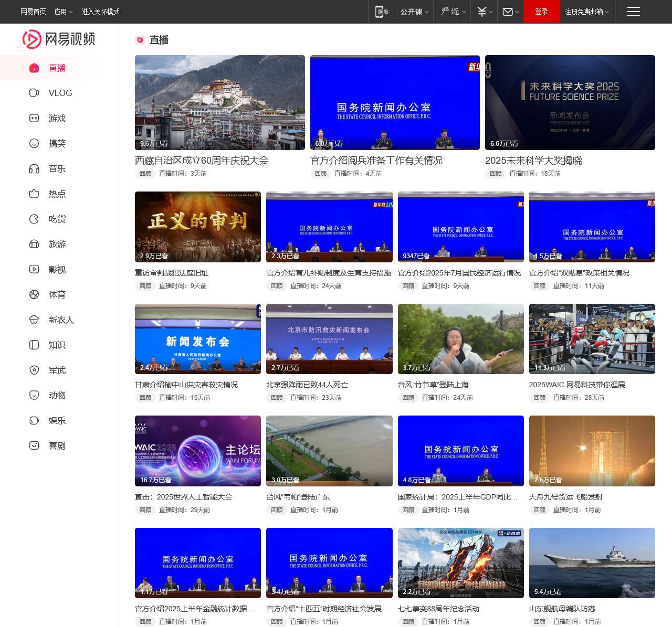The width and height of the screenshot is (672, 627).
Task: Open the hamburger menu icon
Action: point(633,12)
